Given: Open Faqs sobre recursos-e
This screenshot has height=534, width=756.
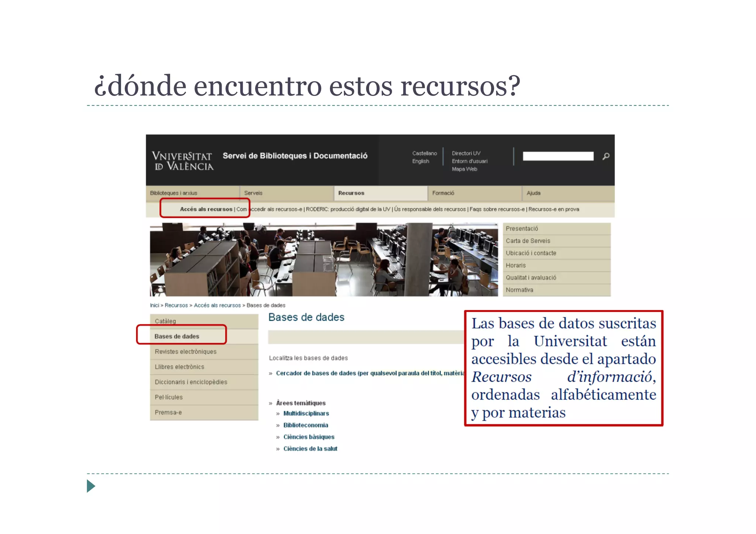Looking at the screenshot, I should click(x=497, y=209).
